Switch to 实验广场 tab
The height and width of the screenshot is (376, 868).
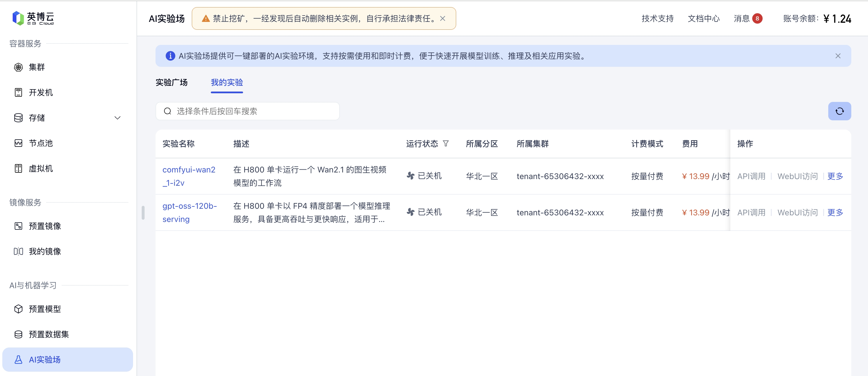click(x=172, y=82)
